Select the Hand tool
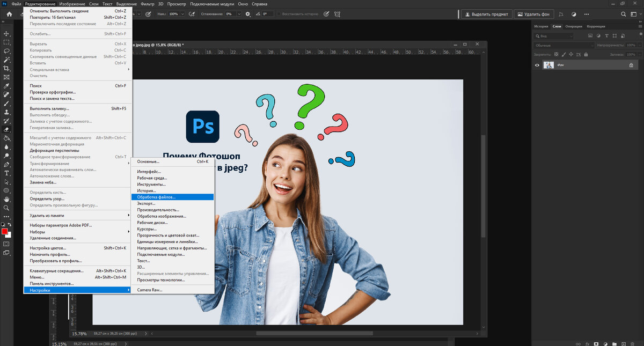The image size is (644, 346). pos(7,199)
